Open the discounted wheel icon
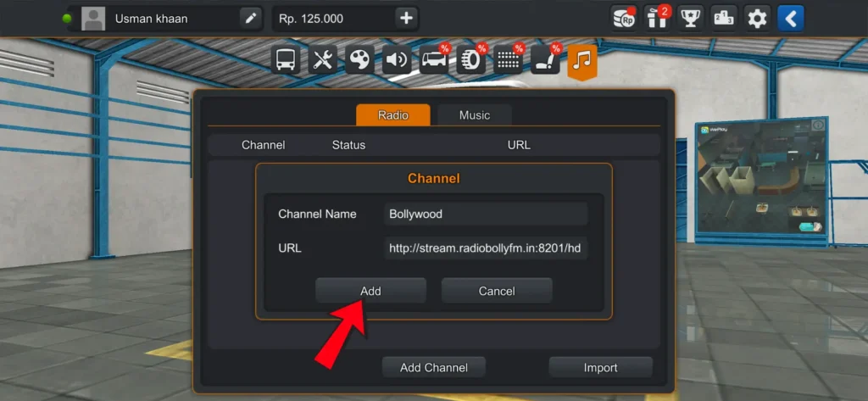Screen dimensions: 868x401 point(471,60)
